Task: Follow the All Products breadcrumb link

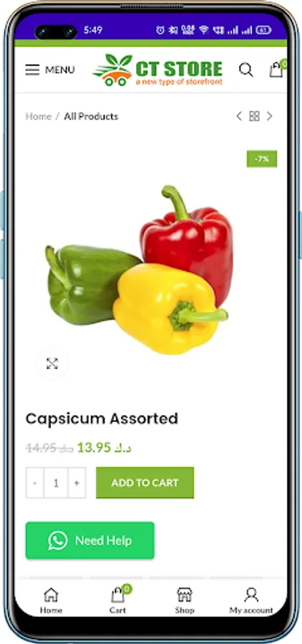Action: tap(91, 116)
